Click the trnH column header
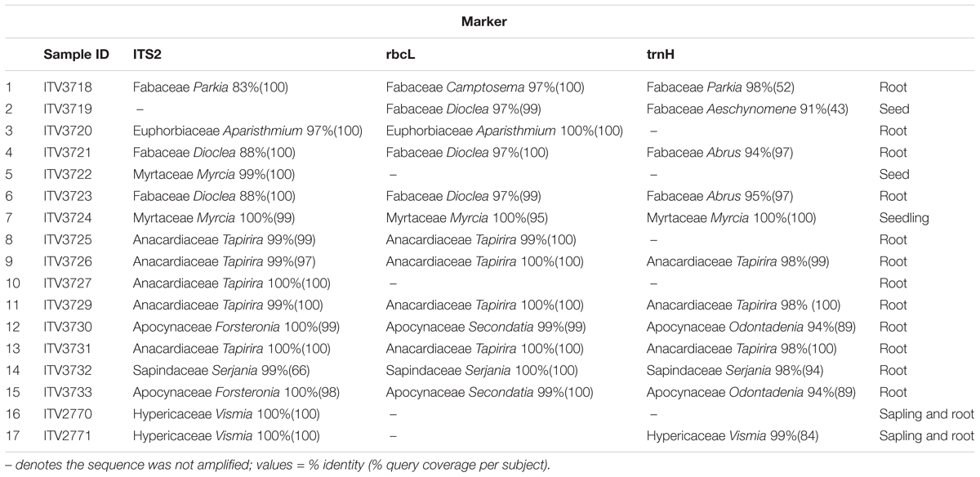Viewport: 980px width, 477px height. pos(661,56)
